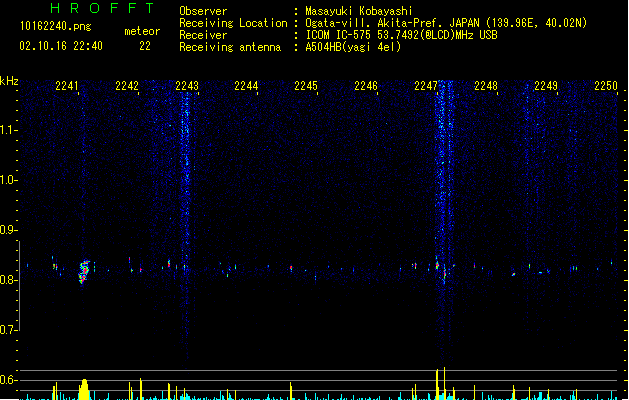Click the vertical noise burst at 2247
This screenshot has height=400, width=629.
point(443,223)
